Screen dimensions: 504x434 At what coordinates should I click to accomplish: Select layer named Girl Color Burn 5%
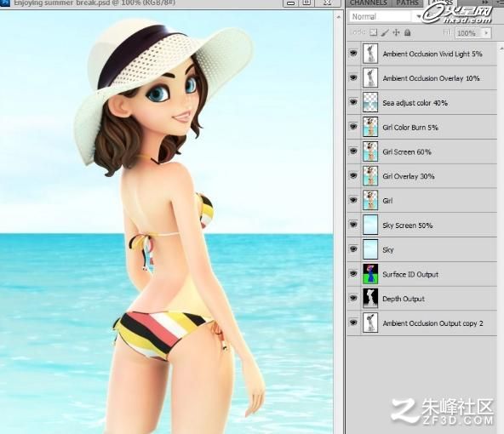pyautogui.click(x=410, y=127)
